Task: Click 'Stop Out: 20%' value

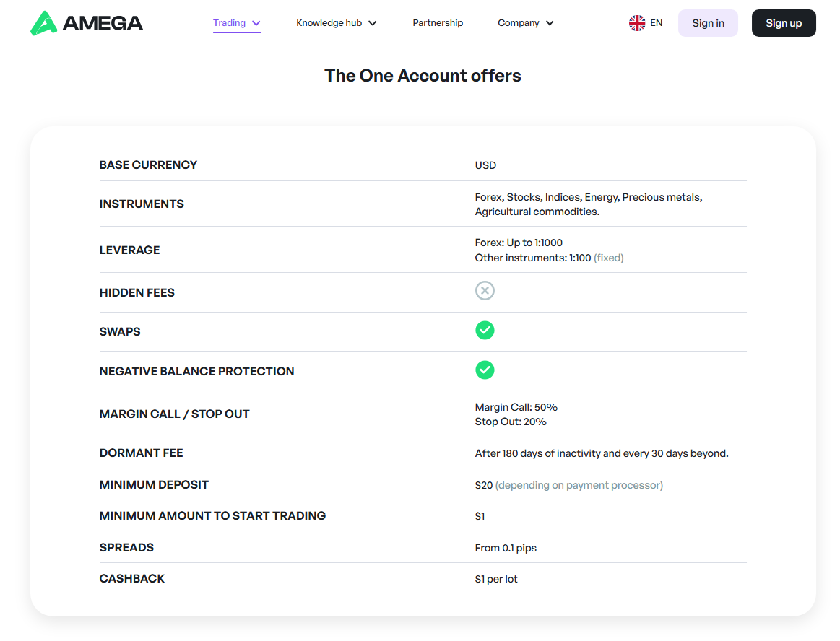Action: click(x=511, y=422)
